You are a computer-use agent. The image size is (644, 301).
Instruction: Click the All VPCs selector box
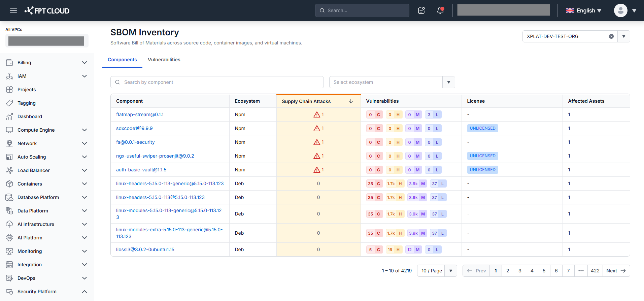(47, 41)
